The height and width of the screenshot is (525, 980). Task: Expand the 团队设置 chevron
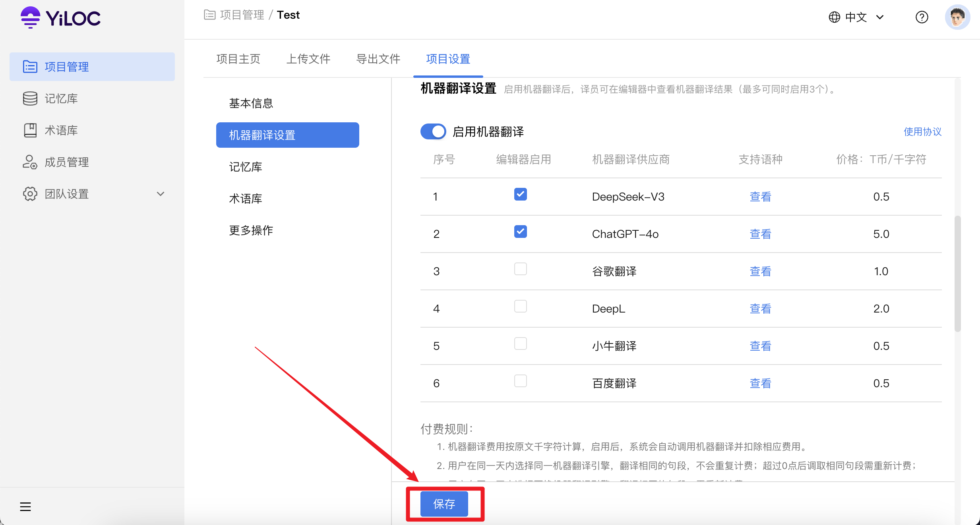click(161, 194)
